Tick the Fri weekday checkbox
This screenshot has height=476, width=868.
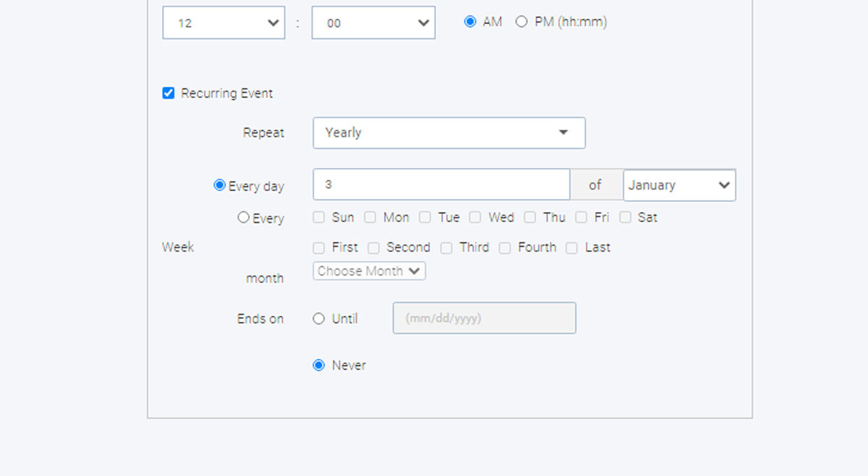(x=582, y=217)
